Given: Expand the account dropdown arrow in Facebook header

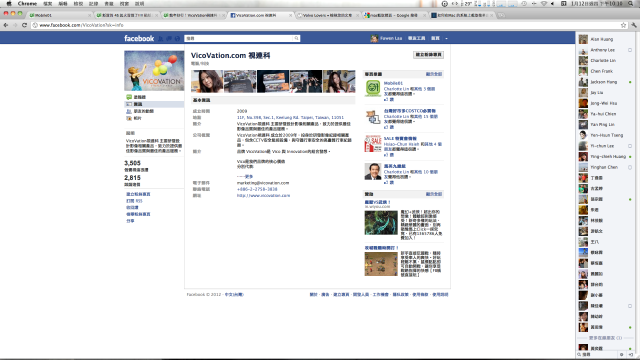Looking at the screenshot, I should click(446, 38).
